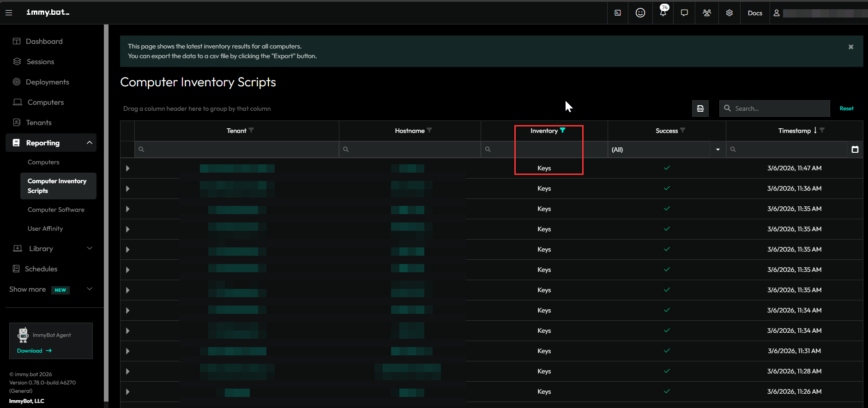Open the settings gear icon
Viewport: 868px width, 408px height.
pos(729,13)
